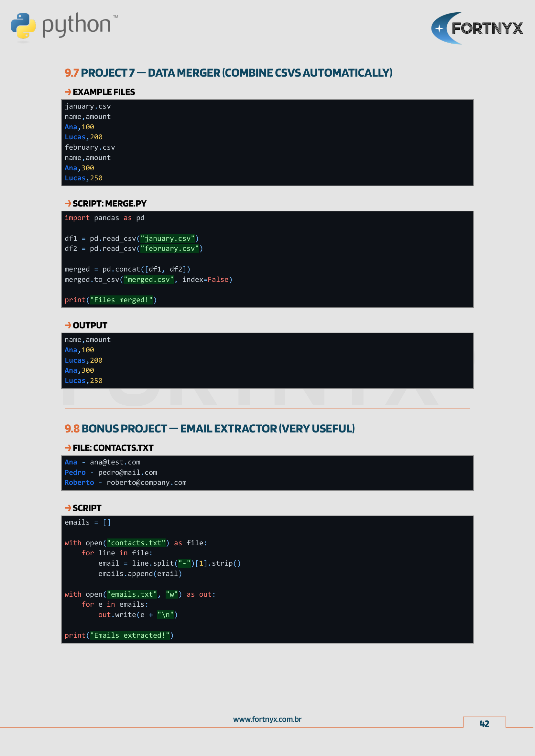Click the "import pandas as pd" code line
Viewport: 535px width, 756px height.
104,218
